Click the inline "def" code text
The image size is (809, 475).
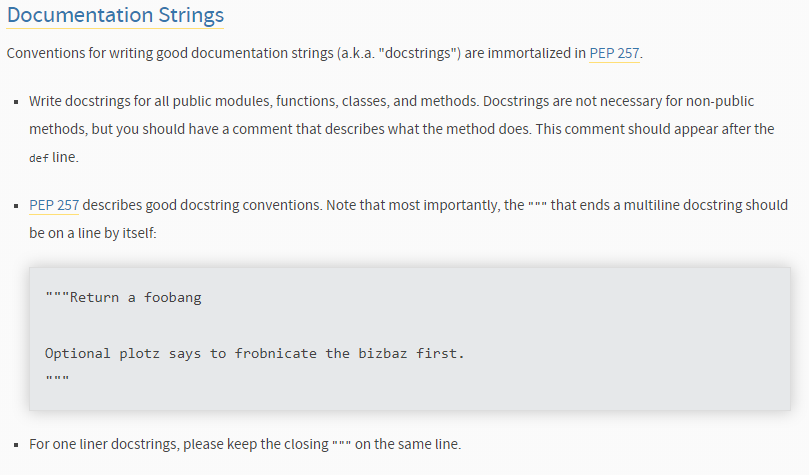(38, 158)
